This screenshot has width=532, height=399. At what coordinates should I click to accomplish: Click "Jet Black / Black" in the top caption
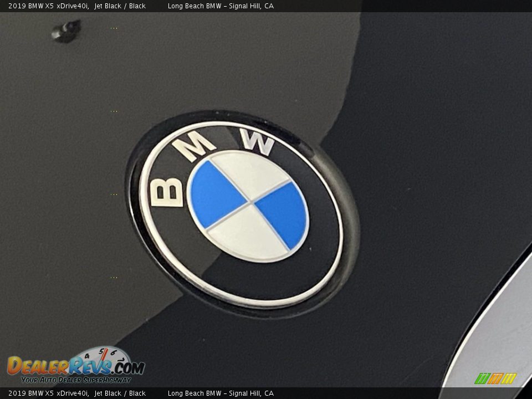coord(120,6)
